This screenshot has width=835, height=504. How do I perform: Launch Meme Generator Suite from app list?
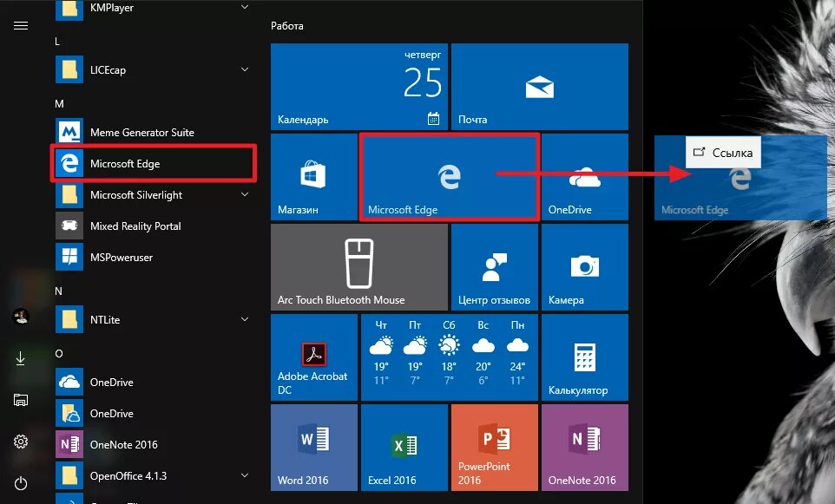154,132
